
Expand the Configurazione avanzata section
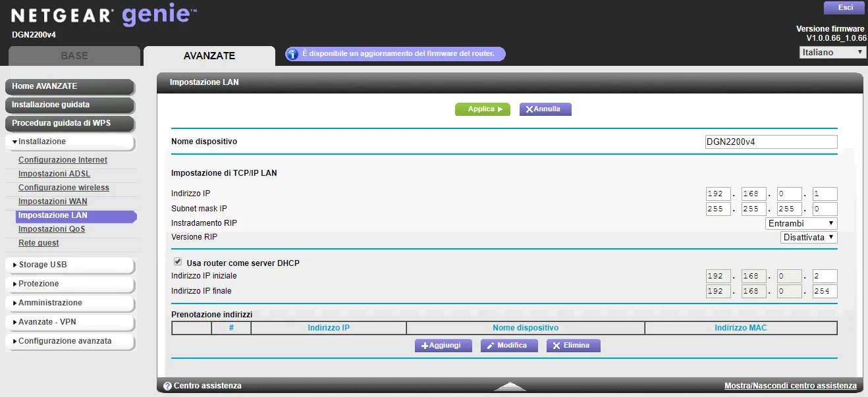click(70, 341)
